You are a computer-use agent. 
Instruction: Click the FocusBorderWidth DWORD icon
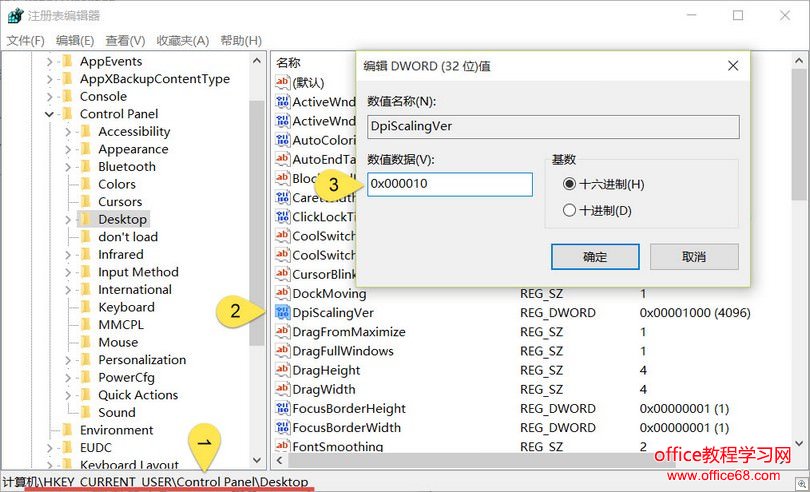283,427
